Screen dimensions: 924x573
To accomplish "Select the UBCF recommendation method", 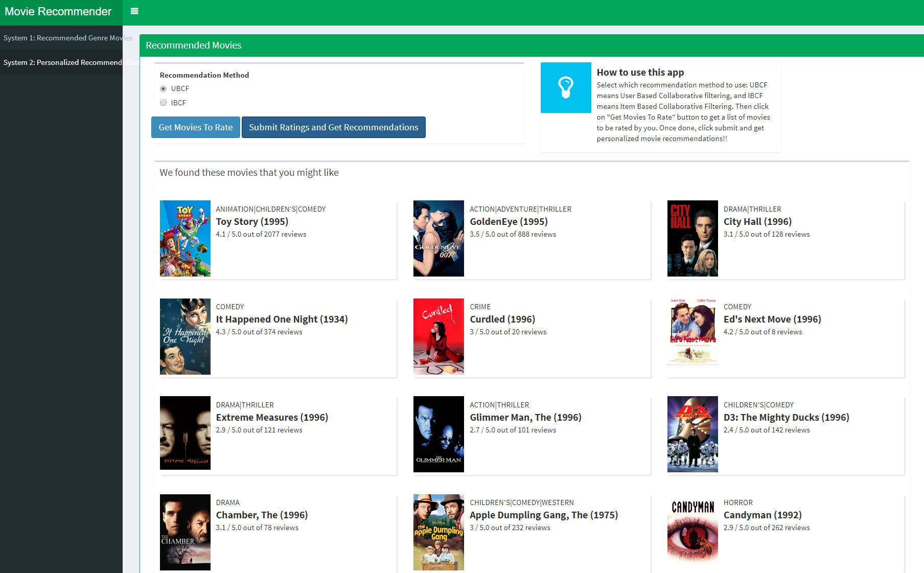I will tap(163, 88).
